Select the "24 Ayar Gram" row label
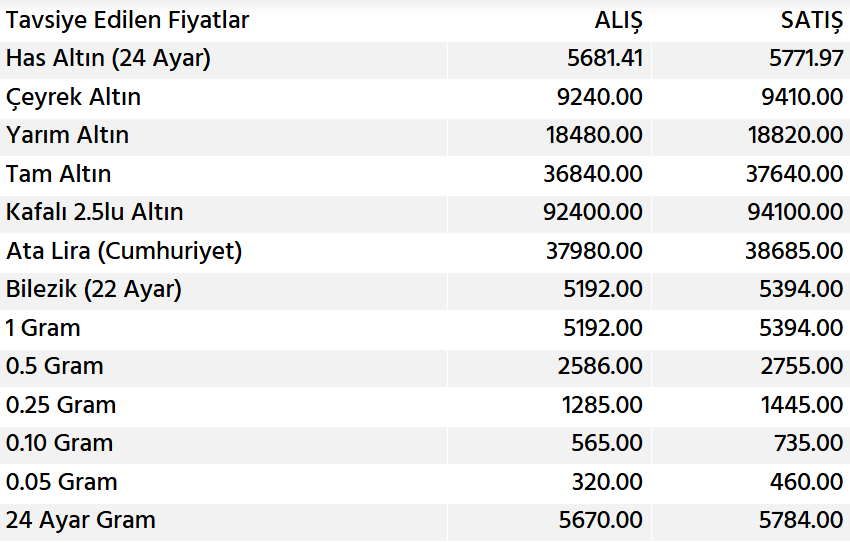 (x=81, y=520)
